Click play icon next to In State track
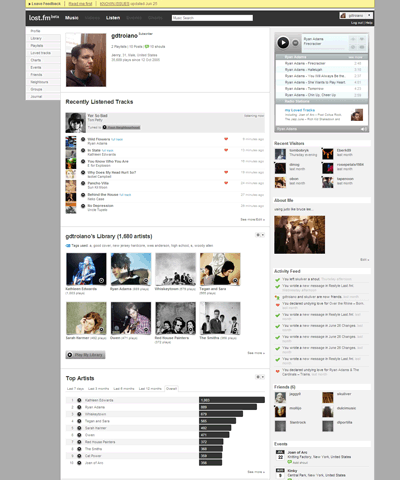 click(x=83, y=150)
